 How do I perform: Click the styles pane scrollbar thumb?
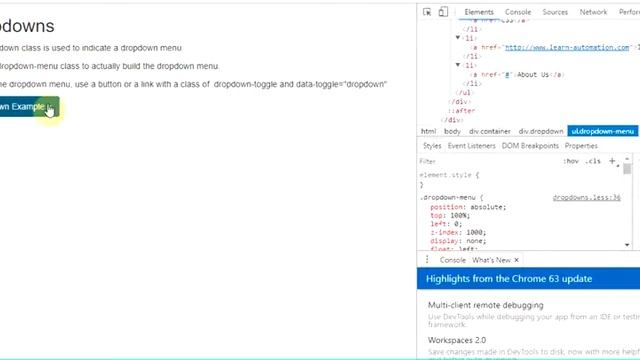tap(627, 169)
